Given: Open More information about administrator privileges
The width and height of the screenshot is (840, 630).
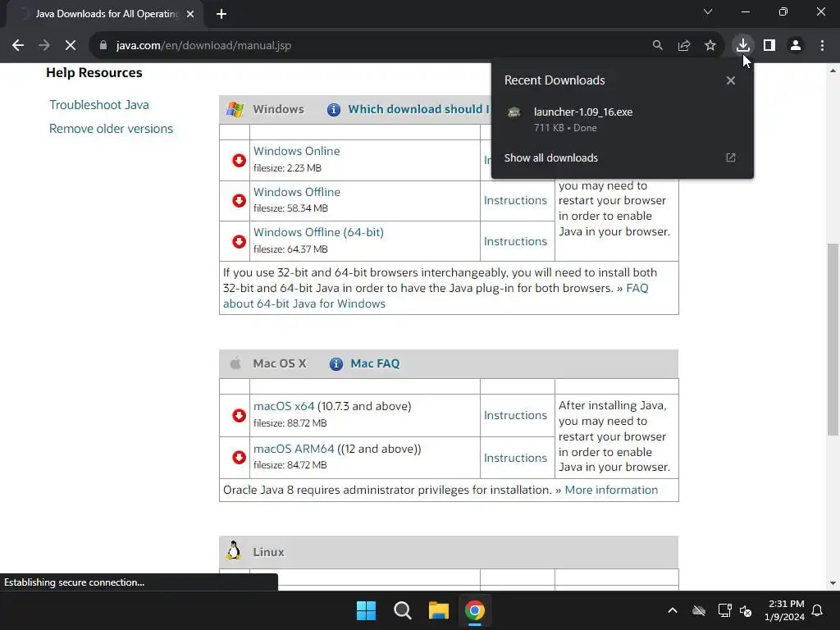Looking at the screenshot, I should [x=611, y=491].
